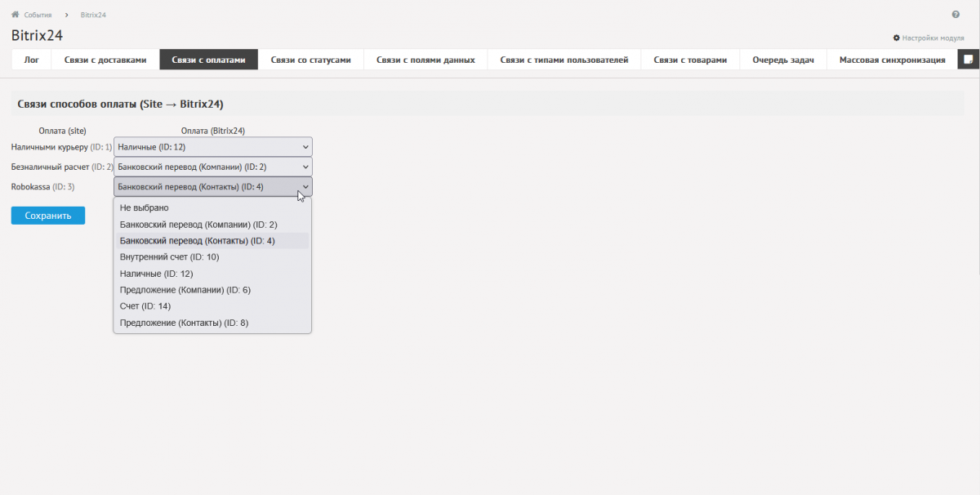Open module settings (Настройки модуля)
This screenshot has height=495, width=980.
[x=929, y=38]
